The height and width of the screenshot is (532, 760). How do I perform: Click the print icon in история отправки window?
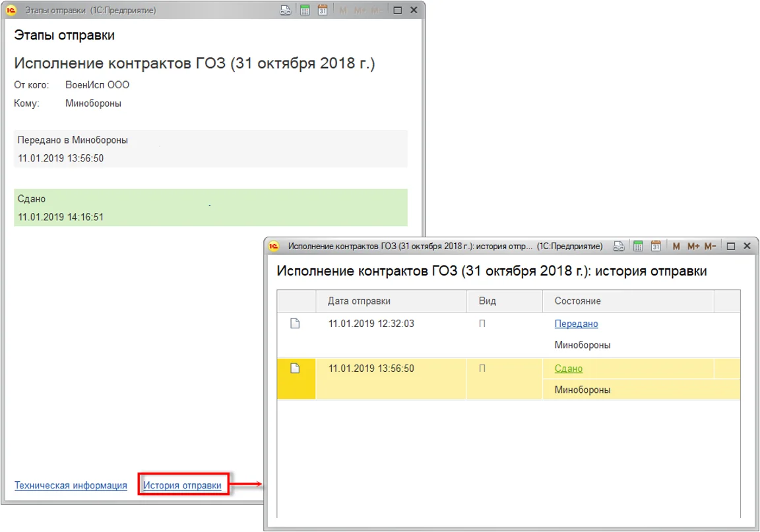618,246
